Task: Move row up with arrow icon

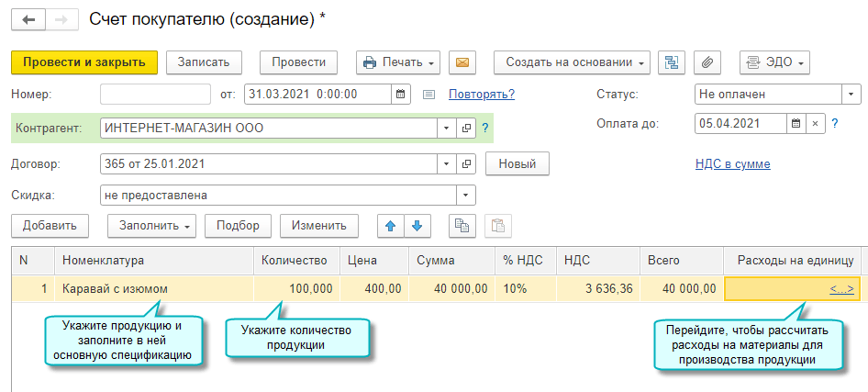Action: point(391,226)
